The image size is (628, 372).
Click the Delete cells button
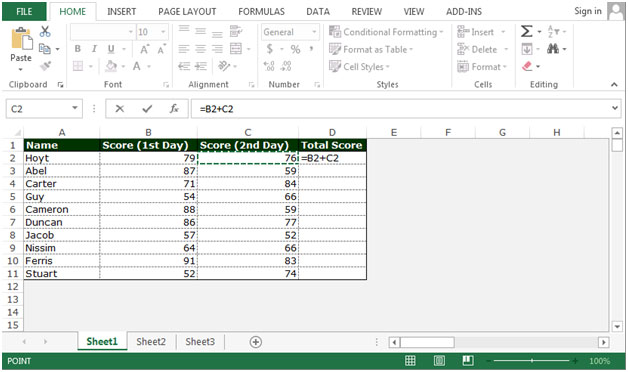[x=483, y=49]
